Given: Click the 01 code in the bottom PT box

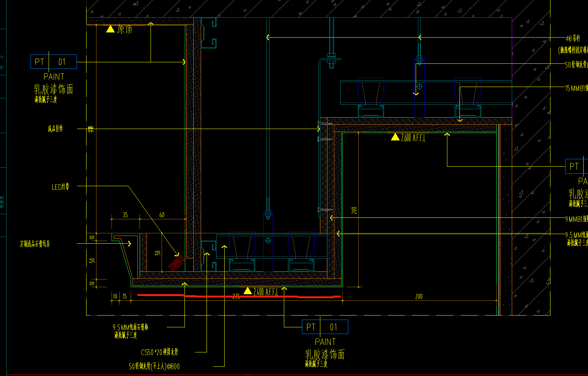Looking at the screenshot, I should point(334,327).
